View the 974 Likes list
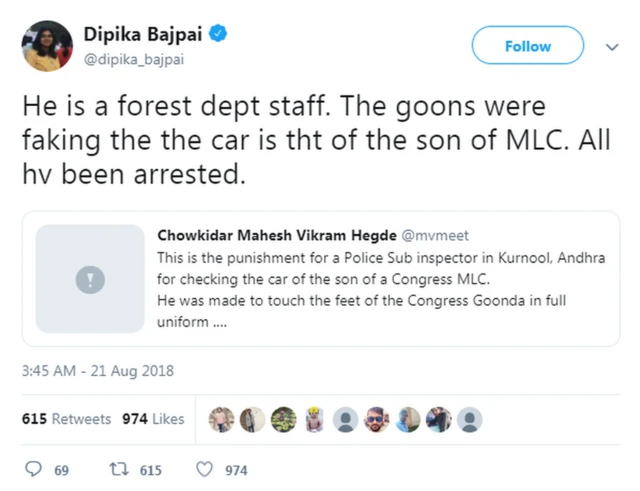This screenshot has height=491, width=640. tap(153, 419)
